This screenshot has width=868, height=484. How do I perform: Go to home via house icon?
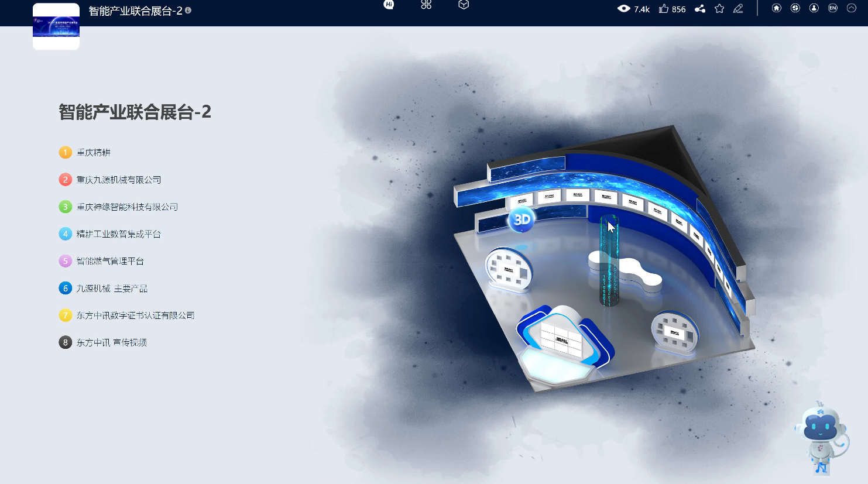click(x=777, y=8)
